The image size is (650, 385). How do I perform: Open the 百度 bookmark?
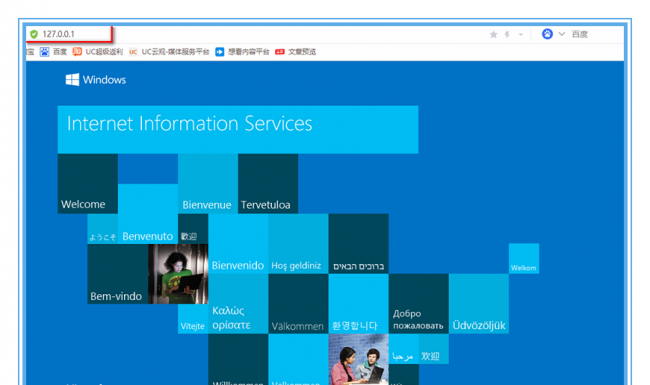(53, 52)
